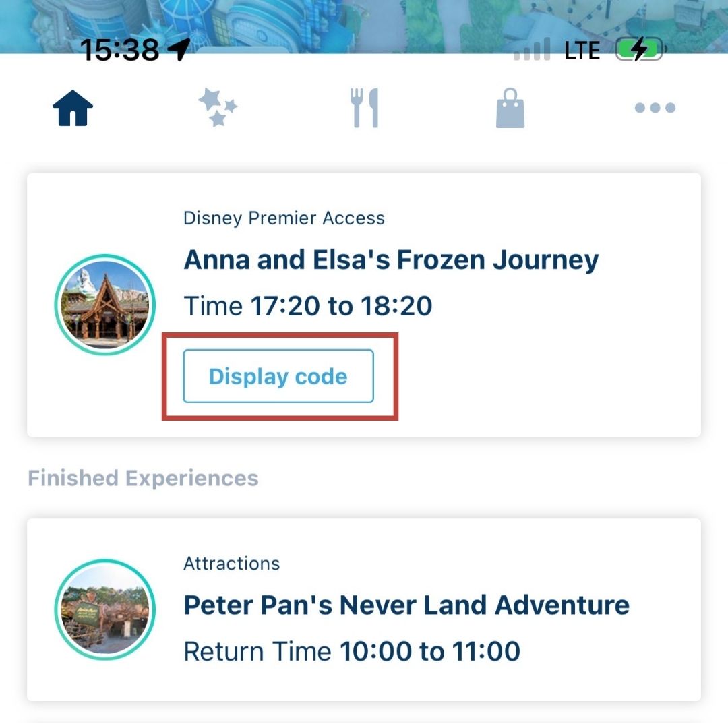Open the shopping bag icon
This screenshot has width=728, height=728.
(510, 108)
